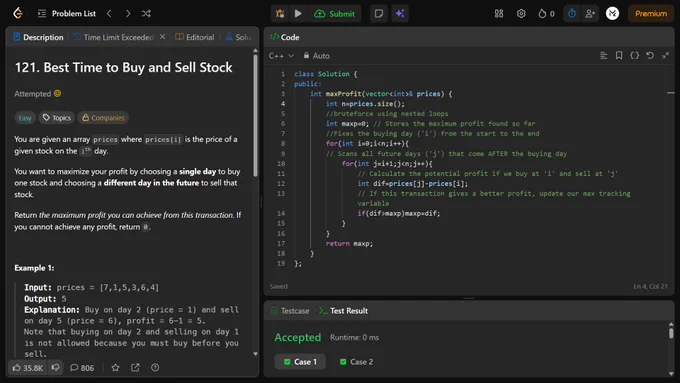The height and width of the screenshot is (383, 680).
Task: Open the Problem List panel
Action: pyautogui.click(x=67, y=13)
